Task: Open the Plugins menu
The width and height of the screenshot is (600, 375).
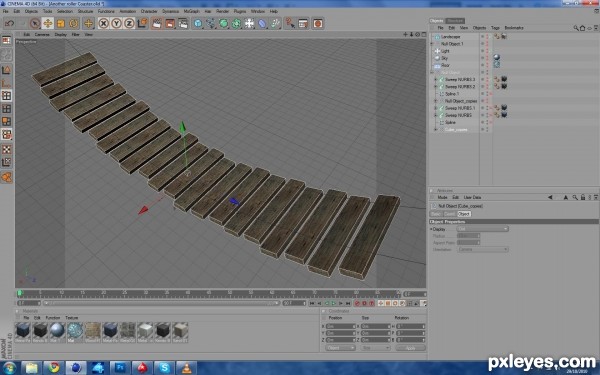Action: [240, 11]
